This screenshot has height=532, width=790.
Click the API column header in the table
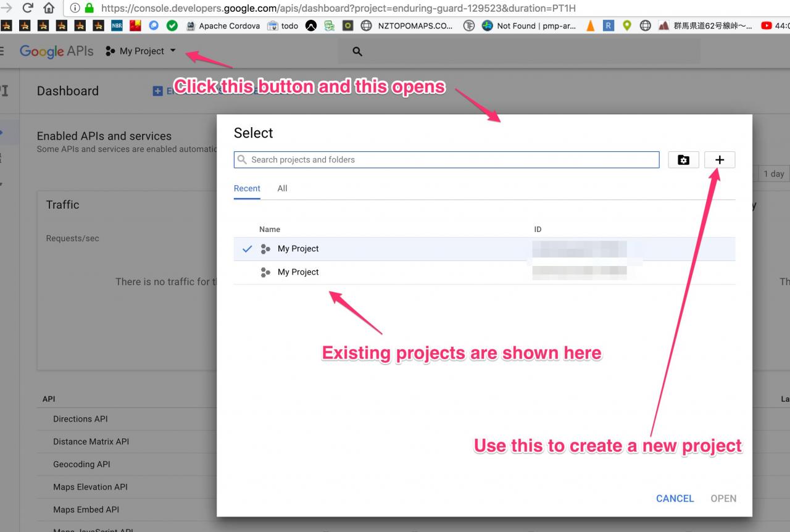click(x=49, y=399)
